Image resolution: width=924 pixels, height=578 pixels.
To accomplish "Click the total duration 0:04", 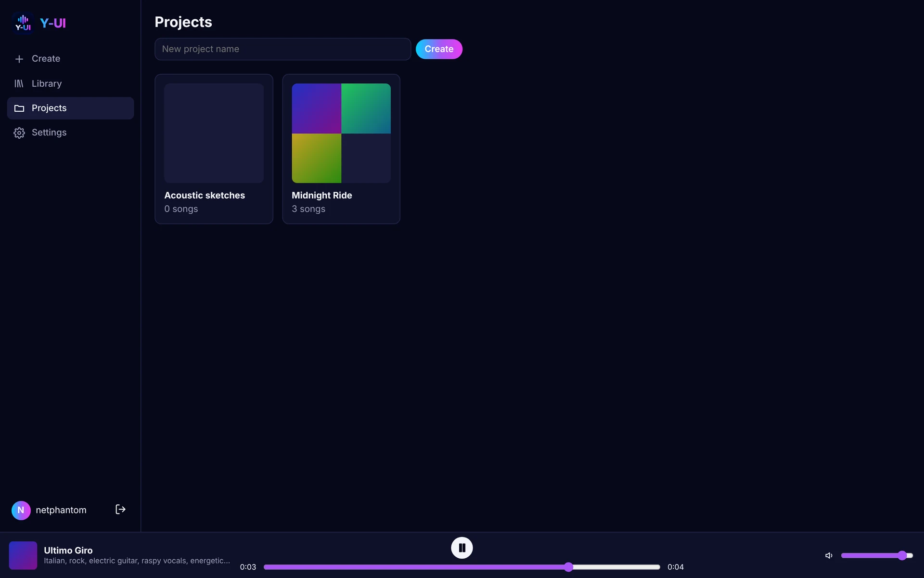I will tap(676, 567).
